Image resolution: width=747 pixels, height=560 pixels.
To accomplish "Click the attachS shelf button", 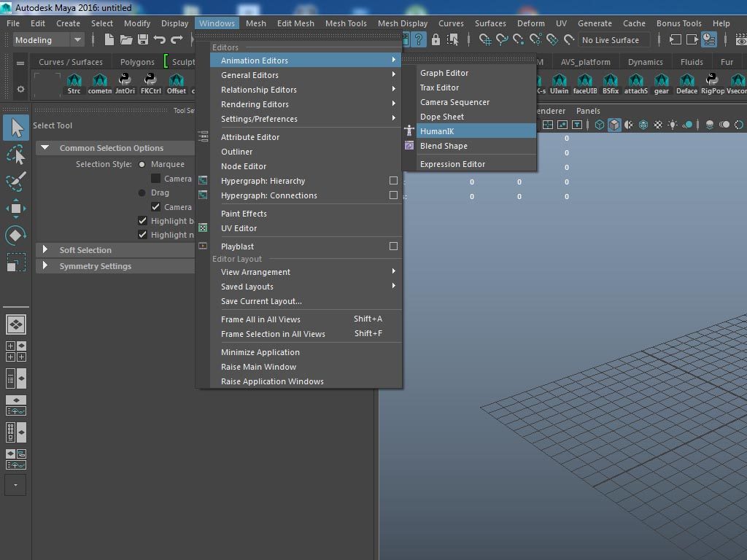I will (636, 84).
